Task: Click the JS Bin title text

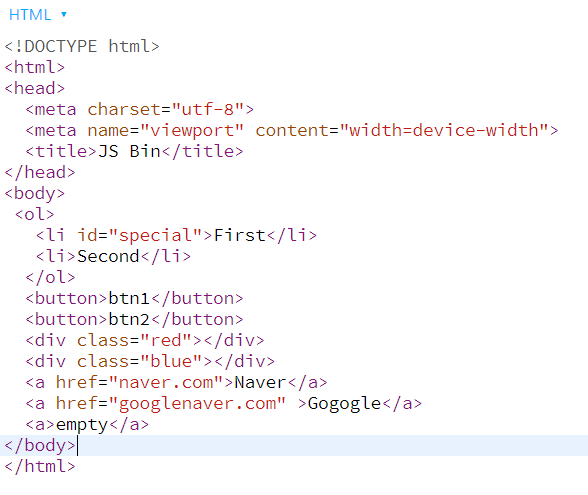Action: (129, 152)
